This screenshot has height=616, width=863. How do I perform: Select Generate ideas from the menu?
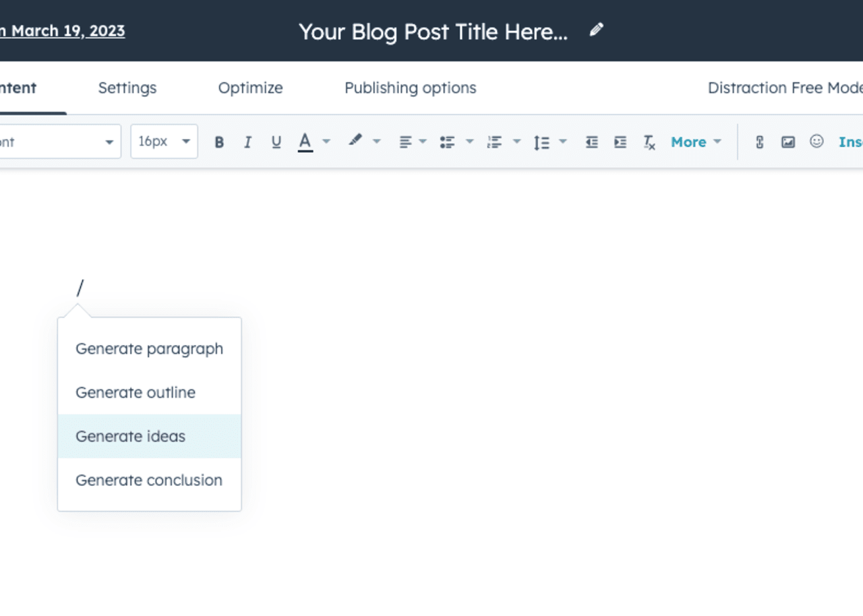(130, 436)
